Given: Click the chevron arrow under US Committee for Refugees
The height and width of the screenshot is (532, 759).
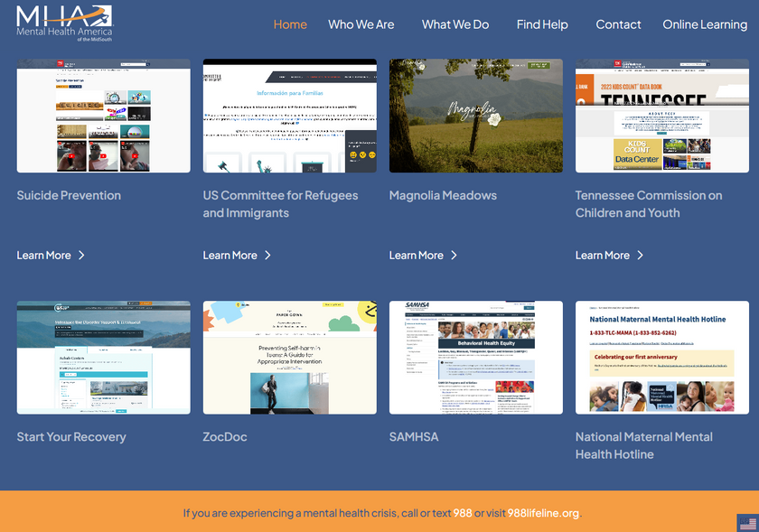Looking at the screenshot, I should pyautogui.click(x=267, y=256).
